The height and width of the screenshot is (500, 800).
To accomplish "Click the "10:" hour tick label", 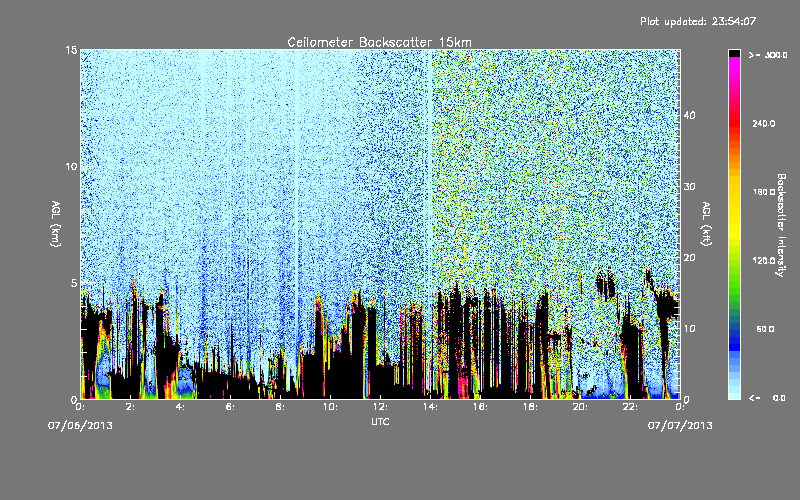I will pos(330,407).
